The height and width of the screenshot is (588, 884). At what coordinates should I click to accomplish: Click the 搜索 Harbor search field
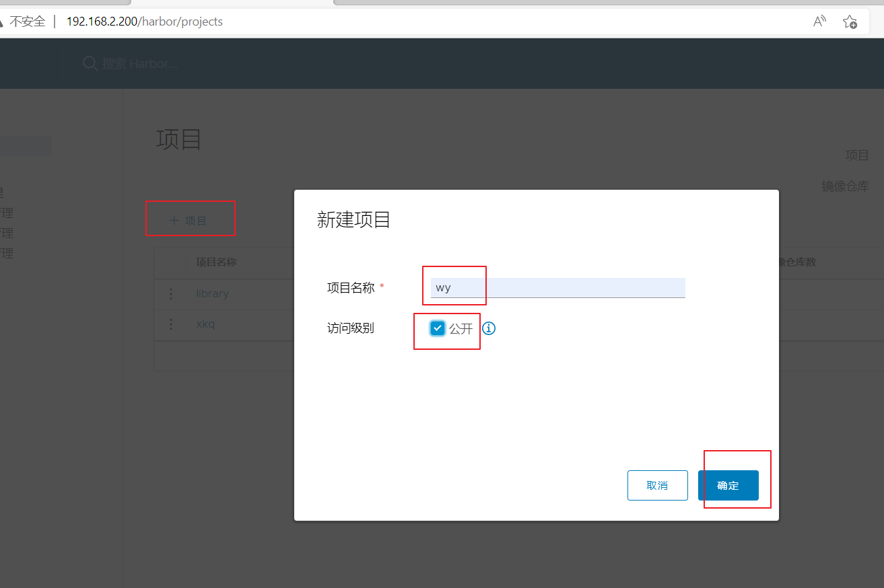click(x=140, y=64)
